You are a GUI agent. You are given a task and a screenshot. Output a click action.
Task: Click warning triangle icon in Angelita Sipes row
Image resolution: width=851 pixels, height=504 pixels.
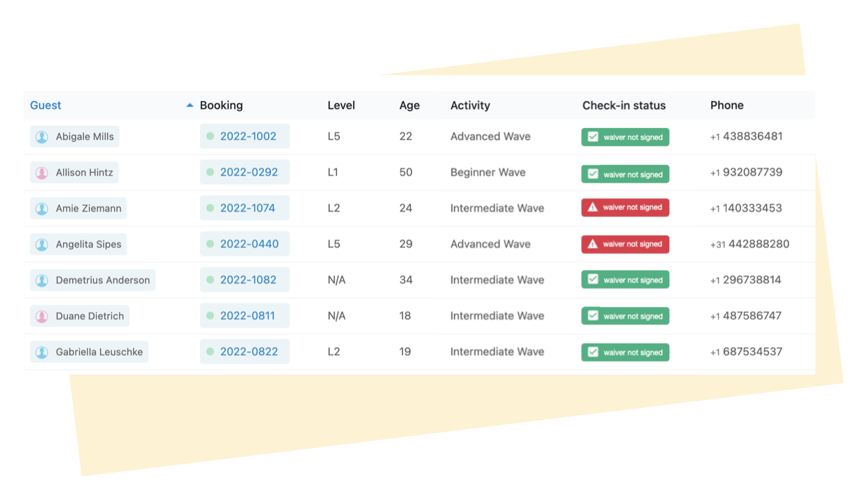pyautogui.click(x=592, y=244)
